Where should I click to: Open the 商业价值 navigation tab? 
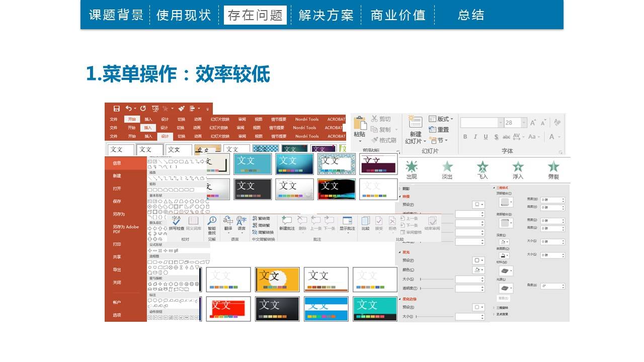point(398,15)
